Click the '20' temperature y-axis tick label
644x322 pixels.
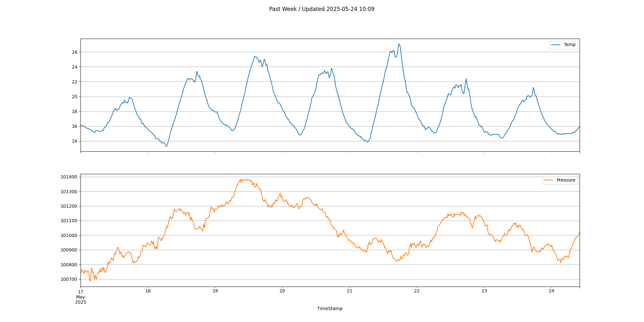tap(75, 97)
